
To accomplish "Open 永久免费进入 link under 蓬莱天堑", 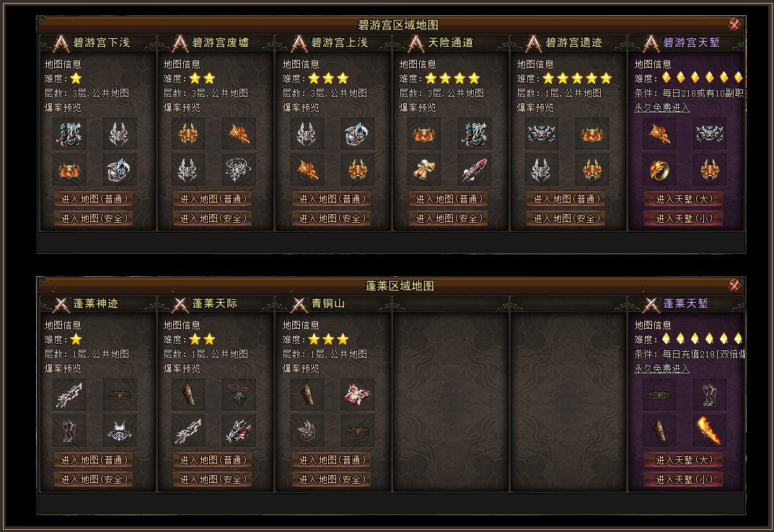I will [662, 368].
